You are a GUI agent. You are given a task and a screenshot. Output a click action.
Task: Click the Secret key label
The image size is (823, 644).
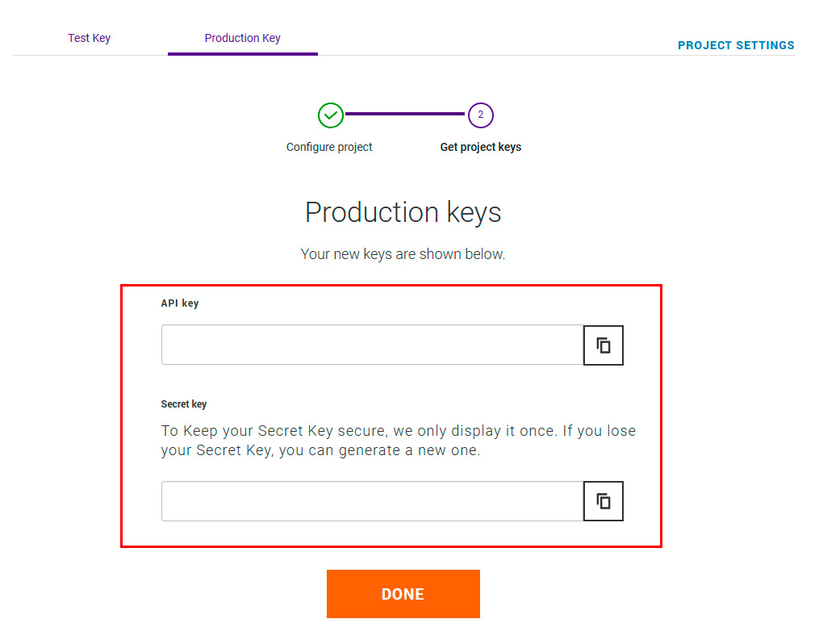tap(184, 404)
